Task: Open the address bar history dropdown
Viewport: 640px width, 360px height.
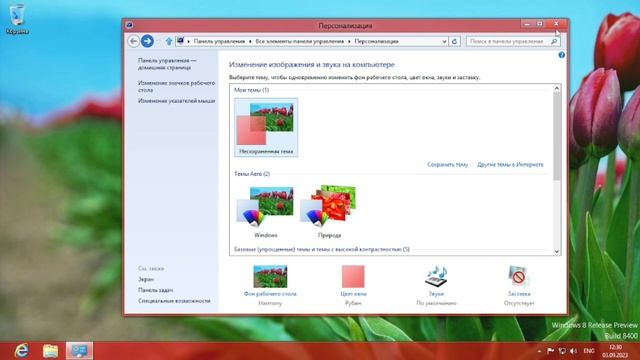Action: click(444, 41)
